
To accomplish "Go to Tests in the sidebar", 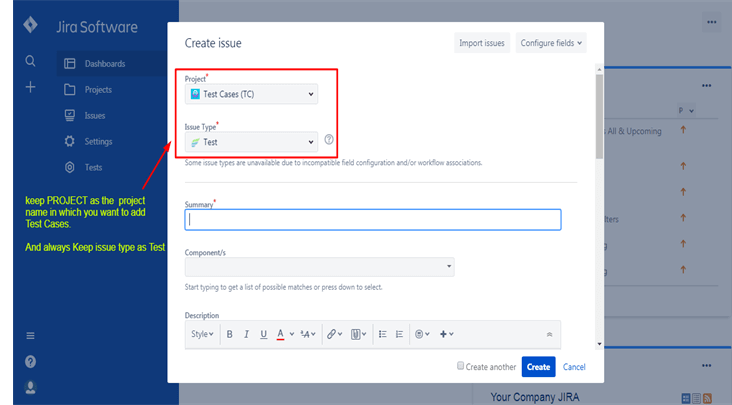I will click(x=93, y=167).
